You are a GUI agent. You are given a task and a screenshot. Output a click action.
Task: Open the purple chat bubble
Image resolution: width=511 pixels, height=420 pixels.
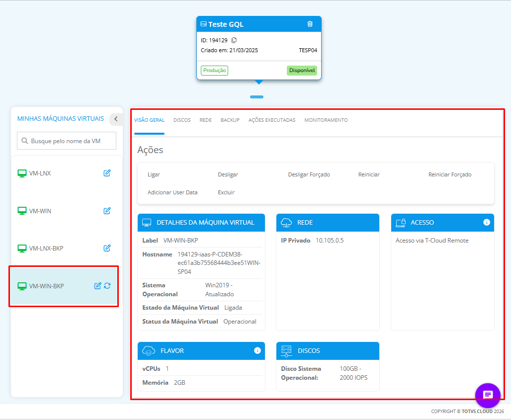tap(488, 395)
